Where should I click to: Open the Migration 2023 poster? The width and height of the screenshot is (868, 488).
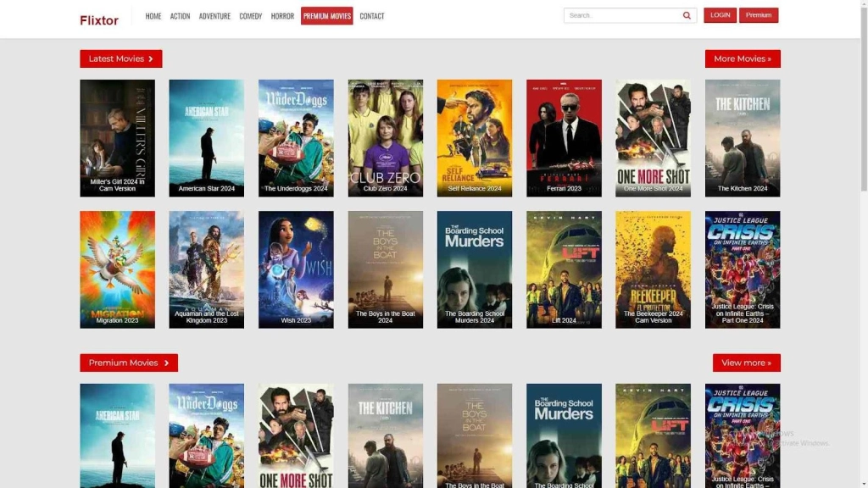(117, 269)
